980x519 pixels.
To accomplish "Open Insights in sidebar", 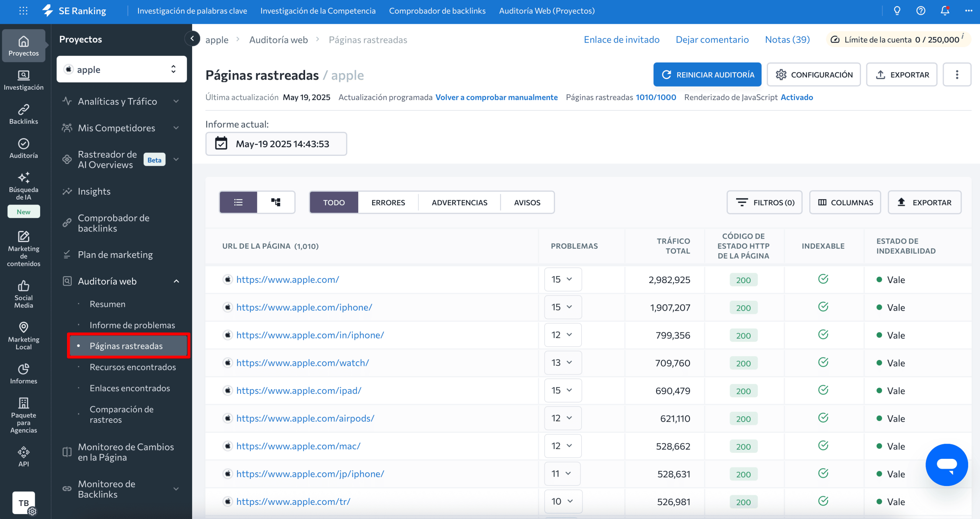I will tap(94, 191).
